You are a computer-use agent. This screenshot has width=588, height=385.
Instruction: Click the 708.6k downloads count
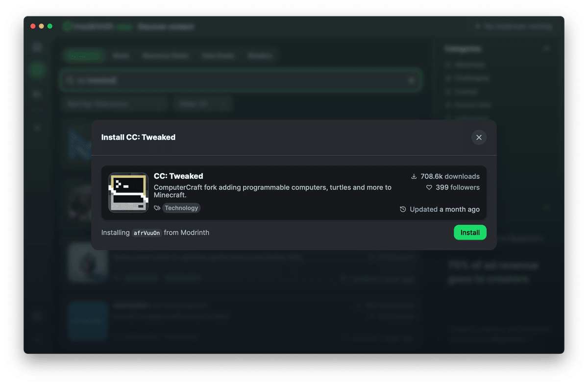(450, 176)
